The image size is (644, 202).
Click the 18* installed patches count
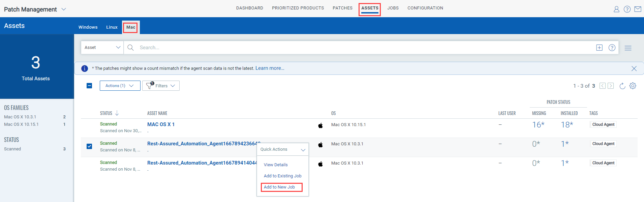[567, 125]
